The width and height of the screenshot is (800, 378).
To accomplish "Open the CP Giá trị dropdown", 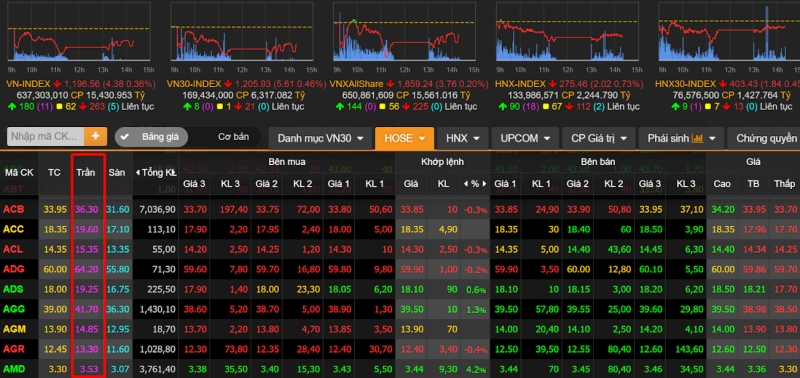I will pos(599,138).
